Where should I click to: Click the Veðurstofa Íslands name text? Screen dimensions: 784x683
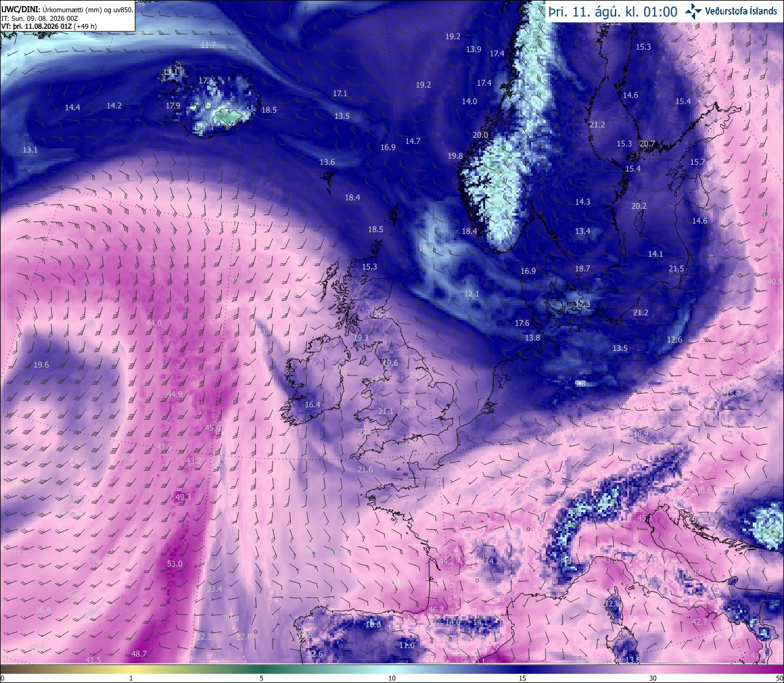(x=741, y=11)
